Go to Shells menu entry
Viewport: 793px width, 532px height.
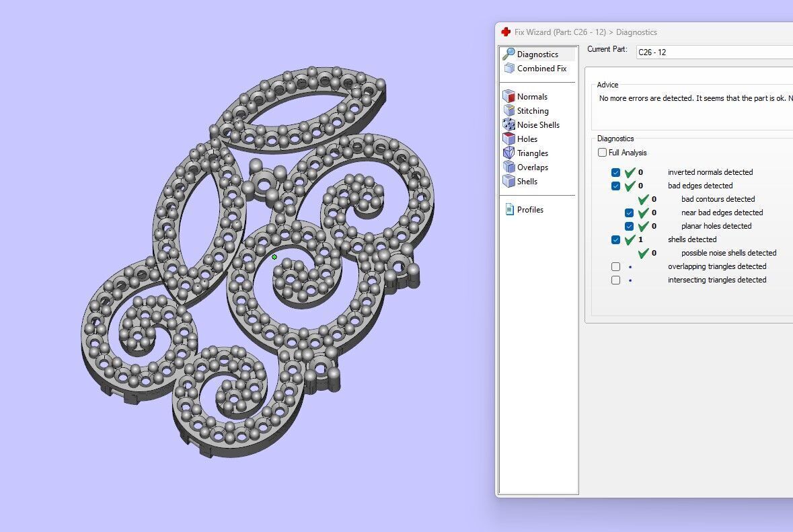coord(527,182)
